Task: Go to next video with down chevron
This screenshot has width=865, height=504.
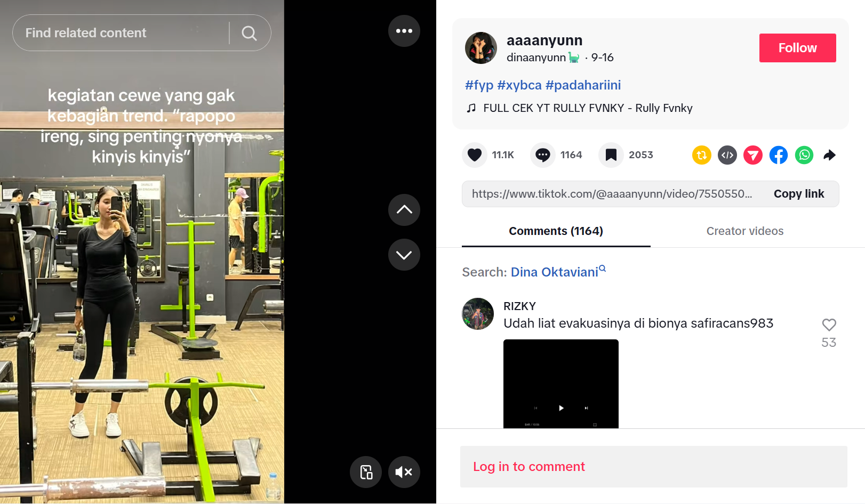Action: (404, 255)
